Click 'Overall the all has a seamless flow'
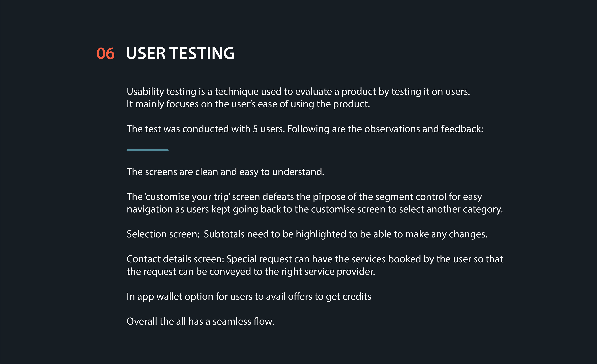Viewport: 597px width, 364px height. click(x=200, y=322)
